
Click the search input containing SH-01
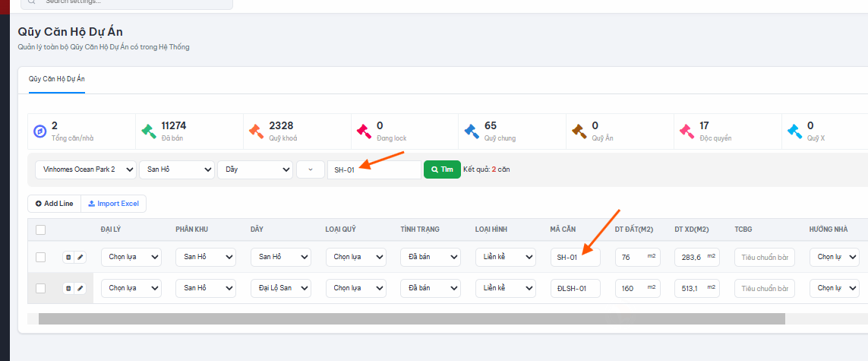(x=374, y=170)
